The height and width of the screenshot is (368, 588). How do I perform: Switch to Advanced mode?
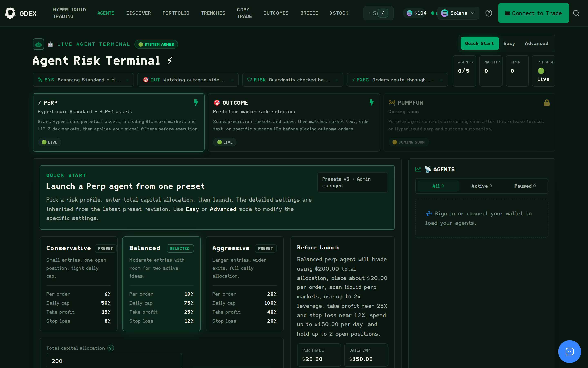(x=536, y=43)
